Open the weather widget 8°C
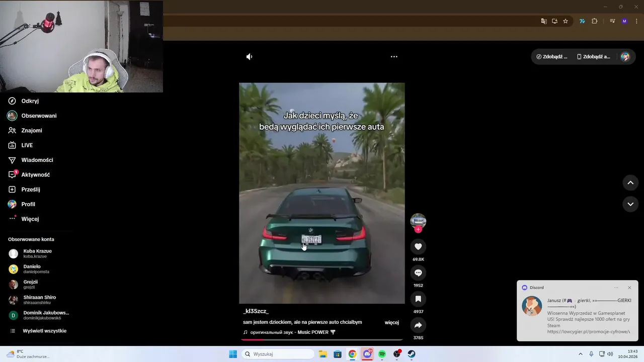This screenshot has height=362, width=644. coord(28,354)
